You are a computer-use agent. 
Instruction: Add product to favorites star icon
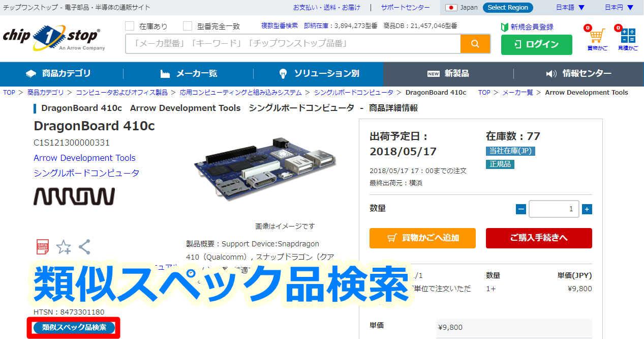[64, 247]
